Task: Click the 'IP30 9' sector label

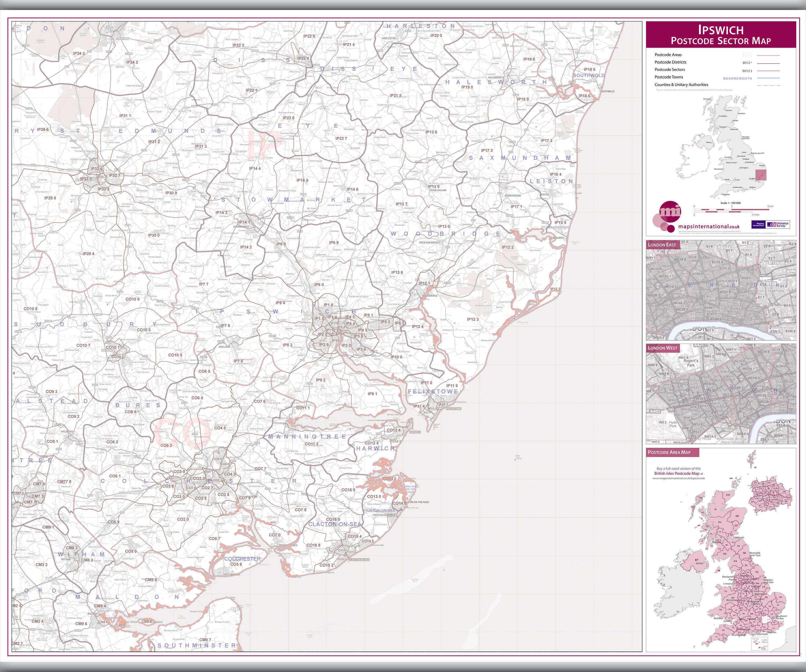Action: (171, 193)
